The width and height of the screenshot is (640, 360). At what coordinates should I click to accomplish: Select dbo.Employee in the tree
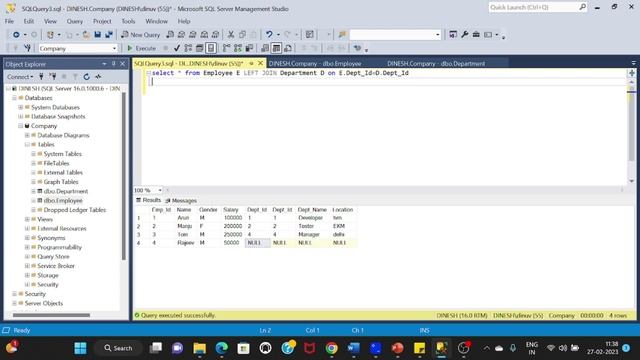tap(63, 201)
